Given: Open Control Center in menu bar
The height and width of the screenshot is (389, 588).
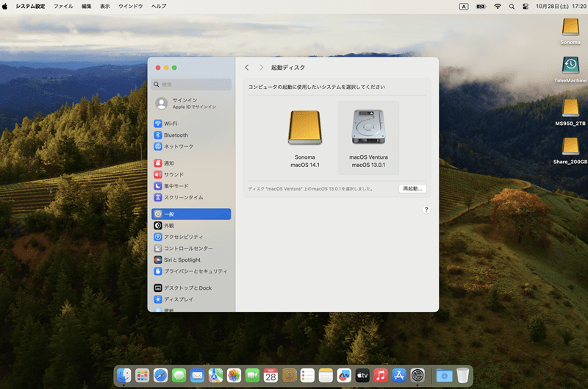Looking at the screenshot, I should coord(525,7).
